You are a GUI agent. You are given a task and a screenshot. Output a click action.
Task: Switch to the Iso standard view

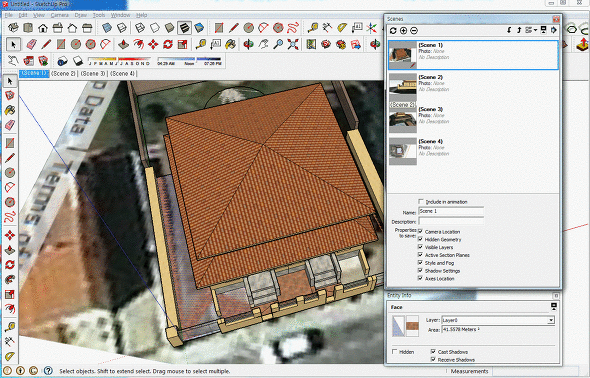(x=14, y=27)
